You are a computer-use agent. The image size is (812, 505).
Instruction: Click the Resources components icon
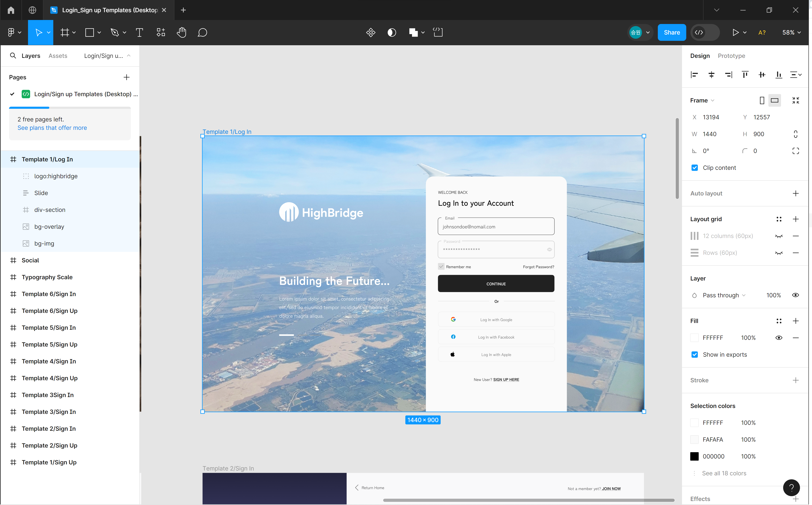[x=161, y=32]
